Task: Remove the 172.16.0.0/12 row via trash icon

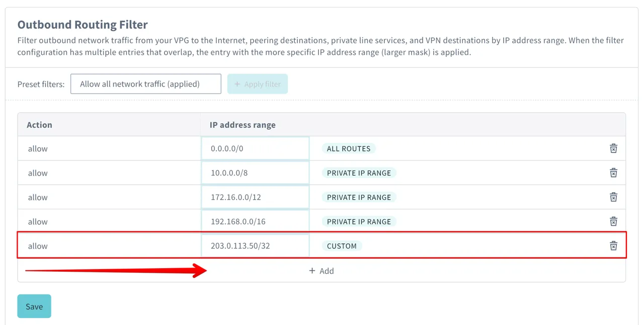Action: (613, 197)
